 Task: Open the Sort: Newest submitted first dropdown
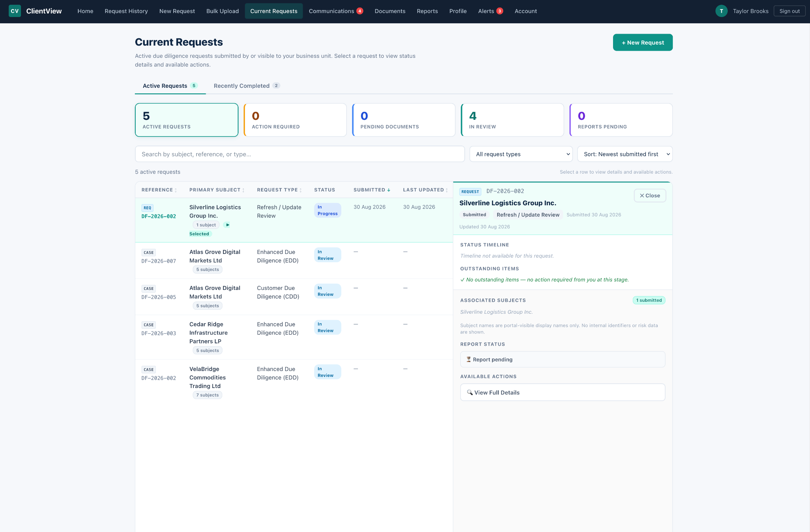point(625,154)
